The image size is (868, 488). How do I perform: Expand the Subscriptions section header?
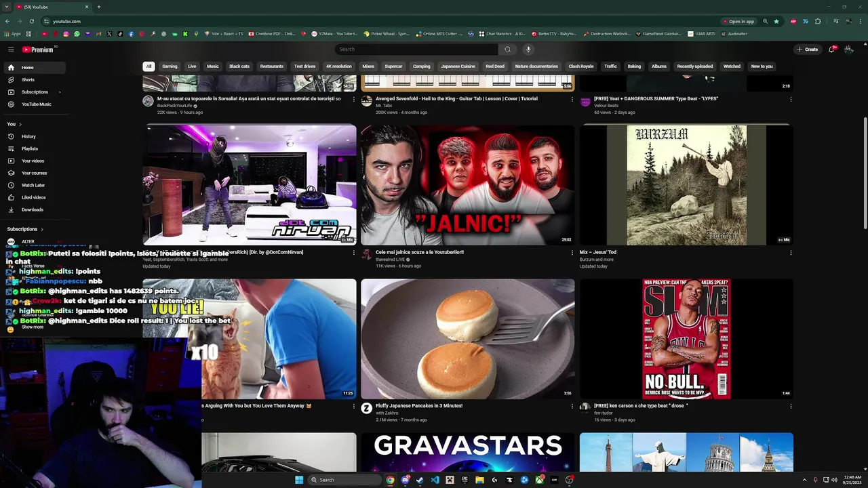pyautogui.click(x=25, y=229)
